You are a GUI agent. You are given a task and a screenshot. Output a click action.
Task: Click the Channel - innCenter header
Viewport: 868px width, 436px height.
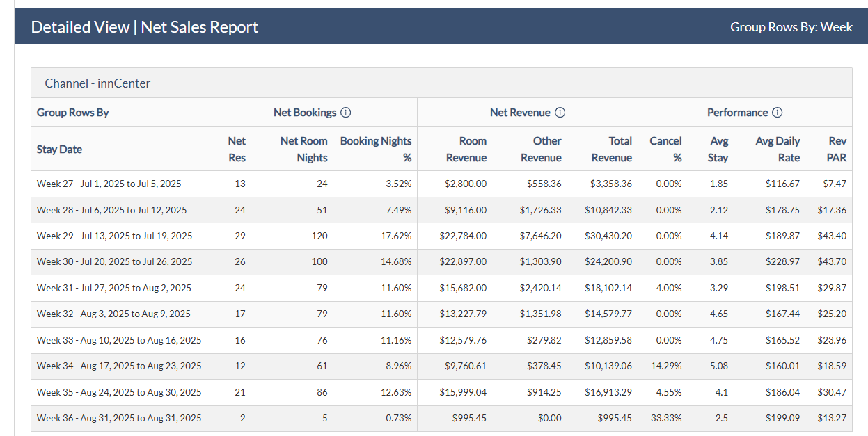[441, 83]
